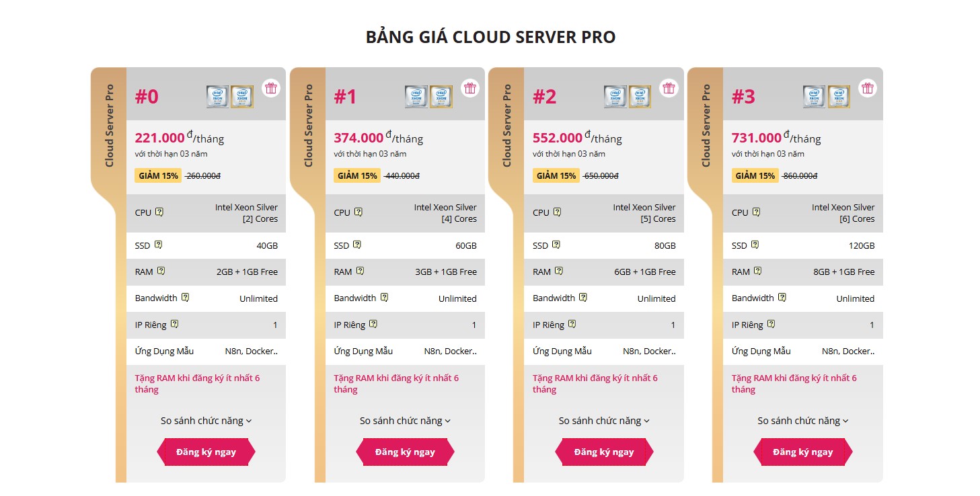Expand So sánh chức năng for plan #0
Screen dimensions: 980x496
[206, 421]
